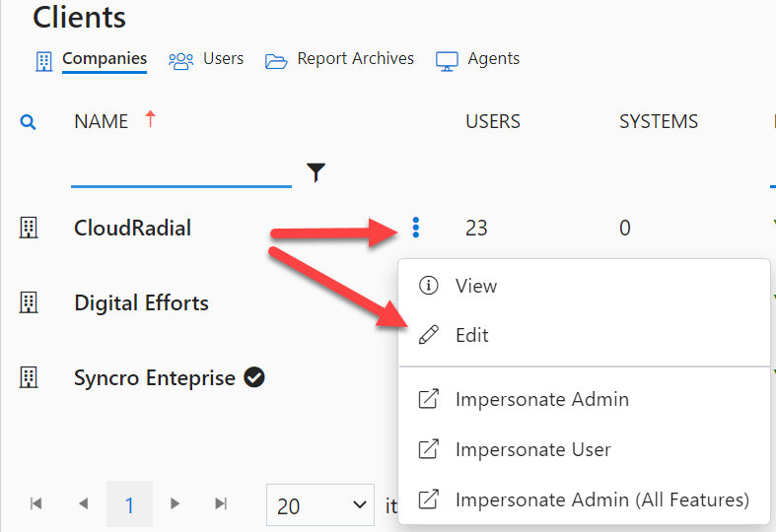Click the Agents monitor icon
The image size is (776, 532).
pos(447,61)
